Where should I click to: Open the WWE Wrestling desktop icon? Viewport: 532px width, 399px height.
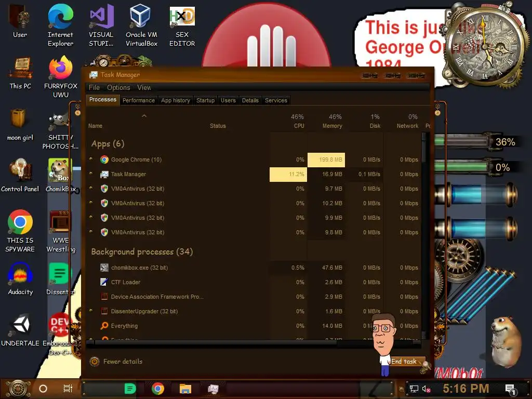click(x=60, y=231)
